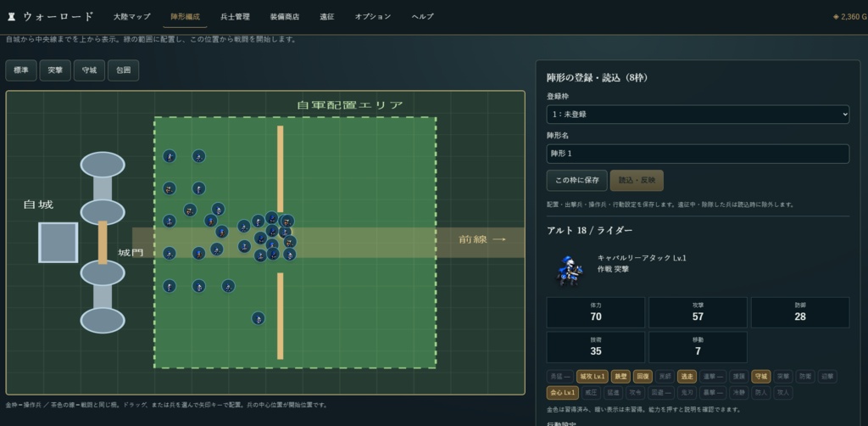Click the 自城 castle square on the map
This screenshot has width=868, height=426.
click(x=58, y=243)
